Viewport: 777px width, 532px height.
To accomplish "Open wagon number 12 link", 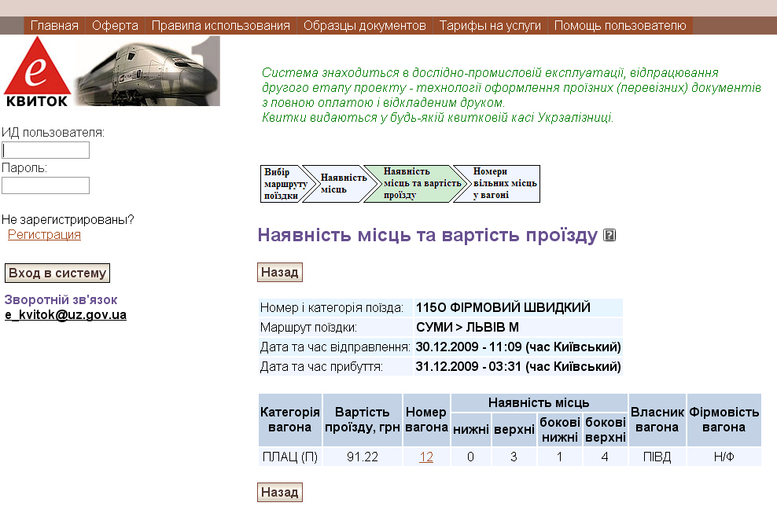I will point(425,457).
